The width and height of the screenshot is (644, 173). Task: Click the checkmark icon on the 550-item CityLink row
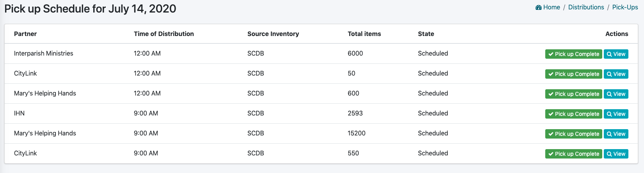pos(551,154)
